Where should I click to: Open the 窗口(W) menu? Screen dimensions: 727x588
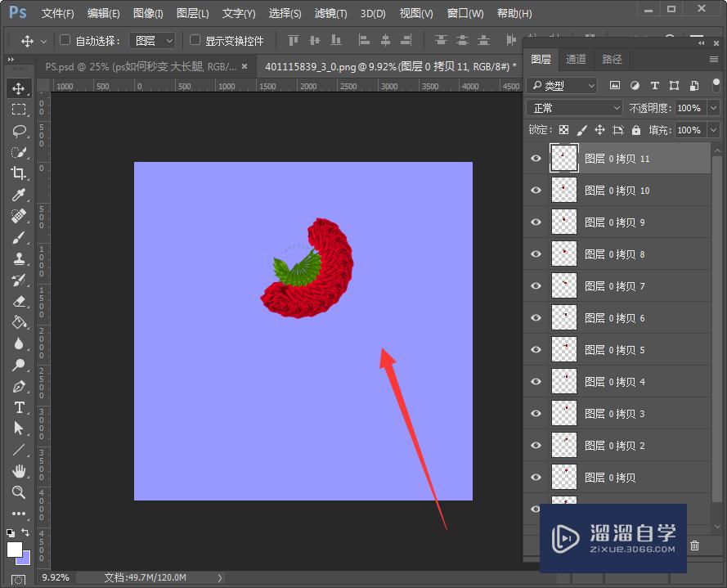465,13
